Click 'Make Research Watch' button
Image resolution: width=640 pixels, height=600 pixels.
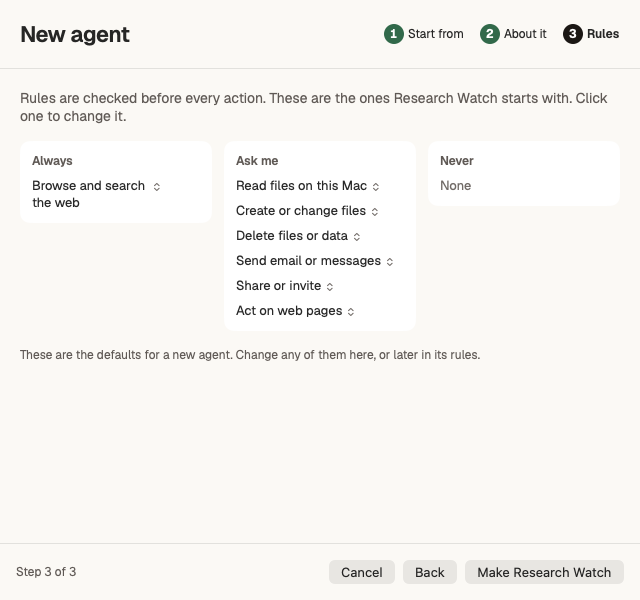click(x=544, y=572)
